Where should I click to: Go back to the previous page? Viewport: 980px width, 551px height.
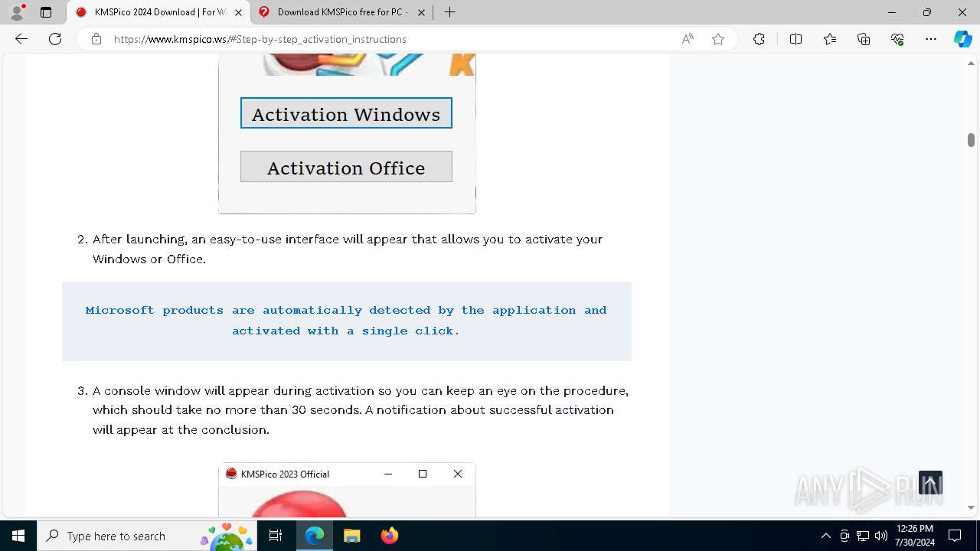[x=21, y=39]
